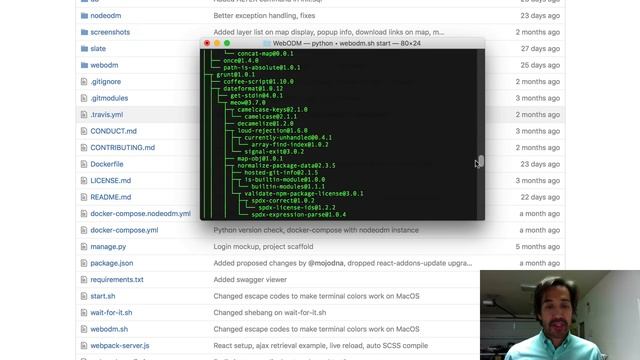640x360 pixels.
Task: Open commit 'Better exception handling, fixes'
Action: click(264, 16)
